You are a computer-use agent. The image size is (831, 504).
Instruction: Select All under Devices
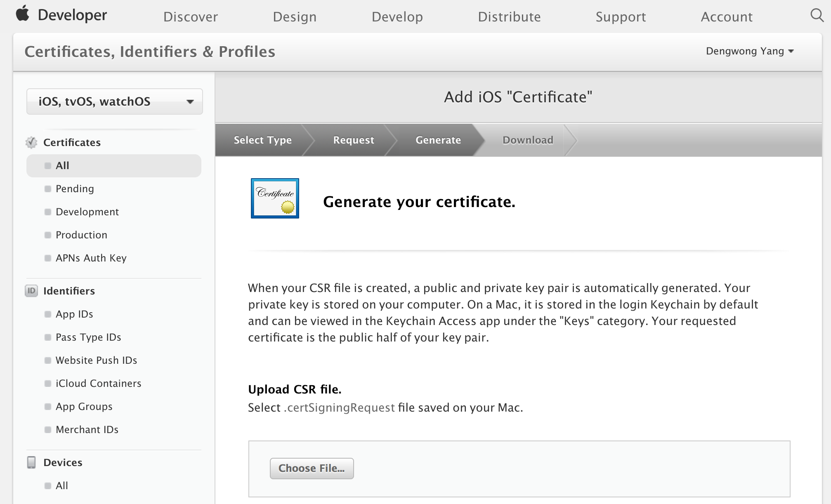62,486
